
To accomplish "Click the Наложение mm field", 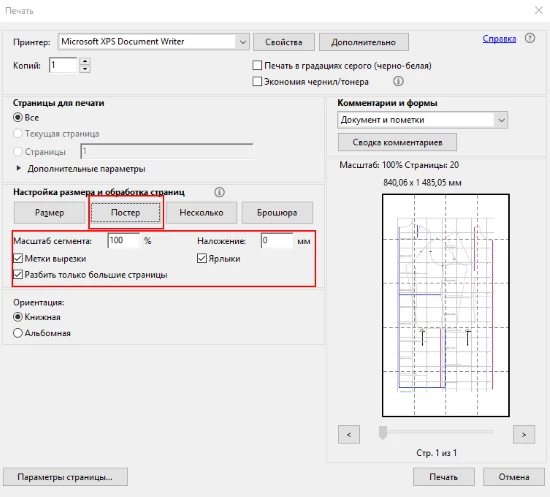I will click(277, 241).
